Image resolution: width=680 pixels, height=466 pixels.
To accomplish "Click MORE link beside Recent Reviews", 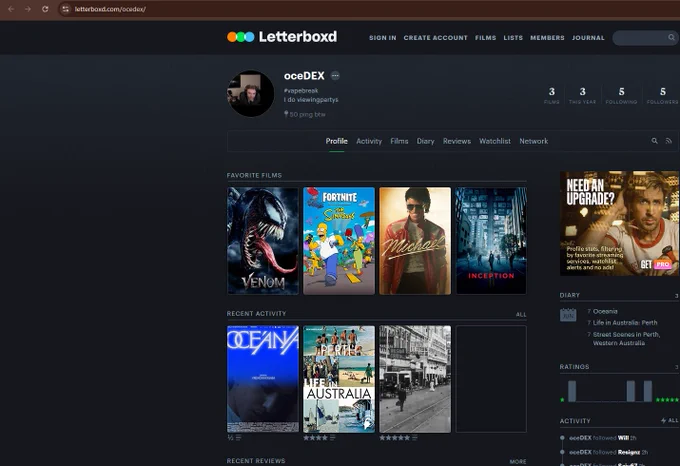I will pyautogui.click(x=518, y=462).
